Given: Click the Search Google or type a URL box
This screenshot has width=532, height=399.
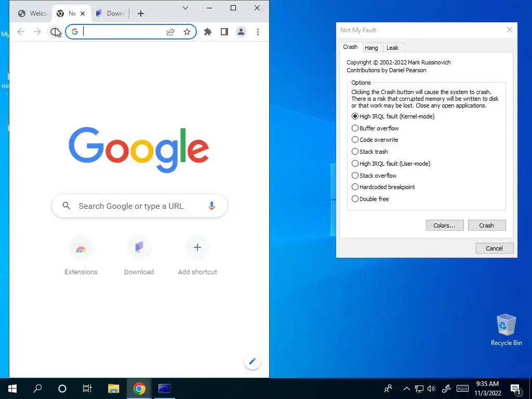Looking at the screenshot, I should pos(139,206).
